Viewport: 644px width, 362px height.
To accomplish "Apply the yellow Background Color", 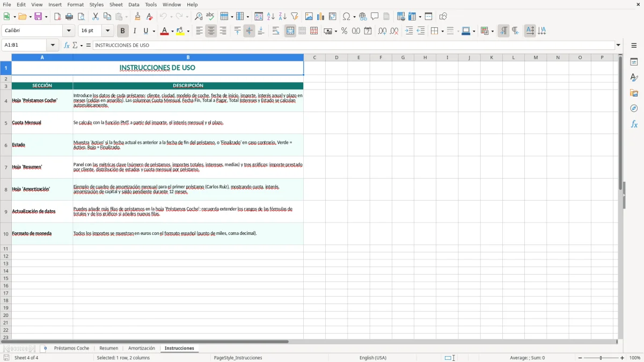I will (x=180, y=31).
